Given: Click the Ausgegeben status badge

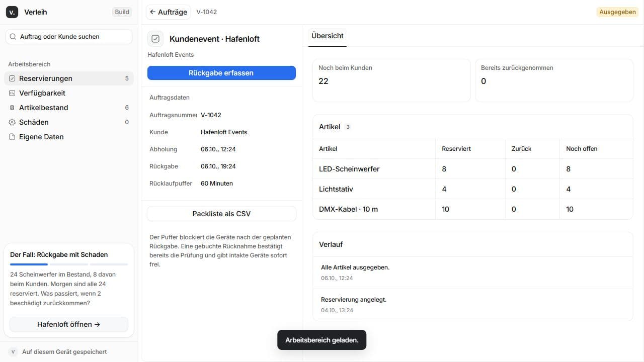Looking at the screenshot, I should click(617, 12).
